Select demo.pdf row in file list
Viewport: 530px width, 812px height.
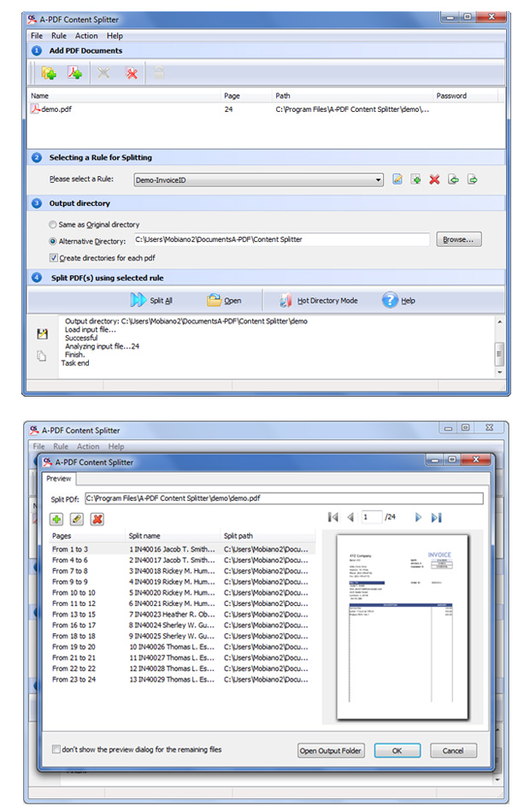tap(265, 109)
